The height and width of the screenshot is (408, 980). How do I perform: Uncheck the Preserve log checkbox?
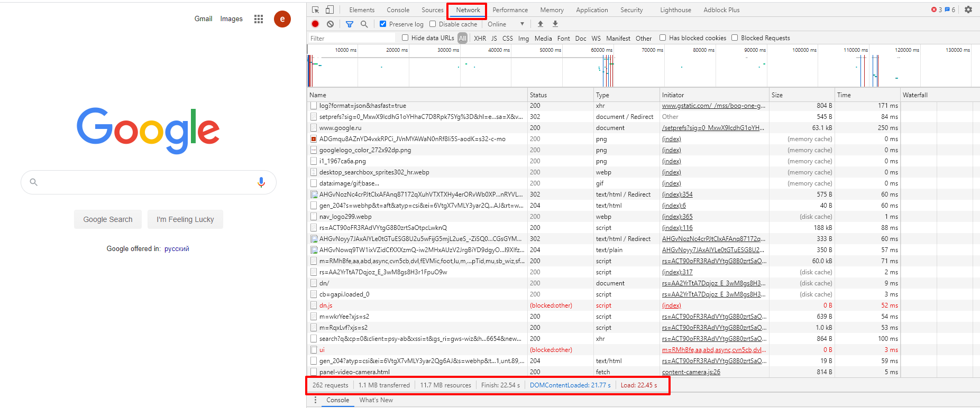pyautogui.click(x=383, y=24)
